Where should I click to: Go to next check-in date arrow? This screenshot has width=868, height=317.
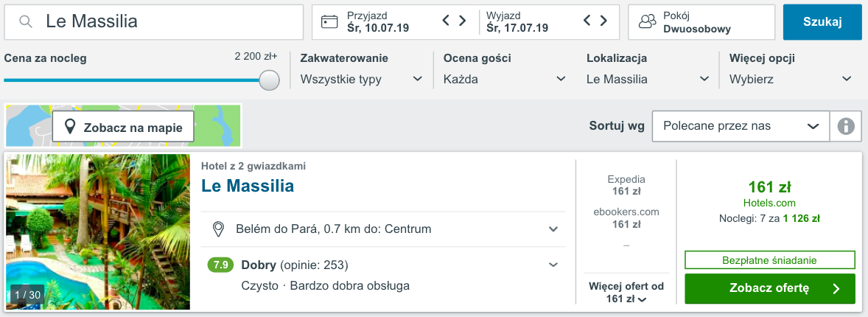(463, 21)
